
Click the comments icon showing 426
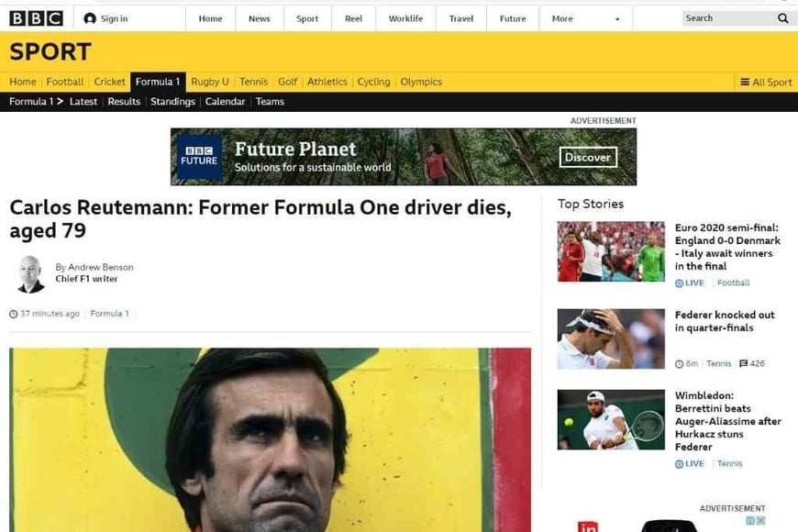744,363
